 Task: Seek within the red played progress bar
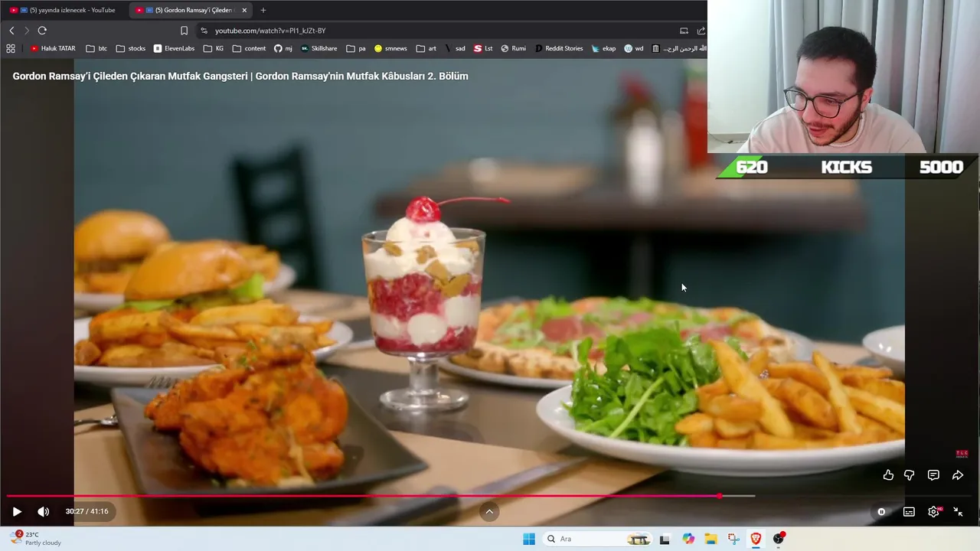coord(364,496)
